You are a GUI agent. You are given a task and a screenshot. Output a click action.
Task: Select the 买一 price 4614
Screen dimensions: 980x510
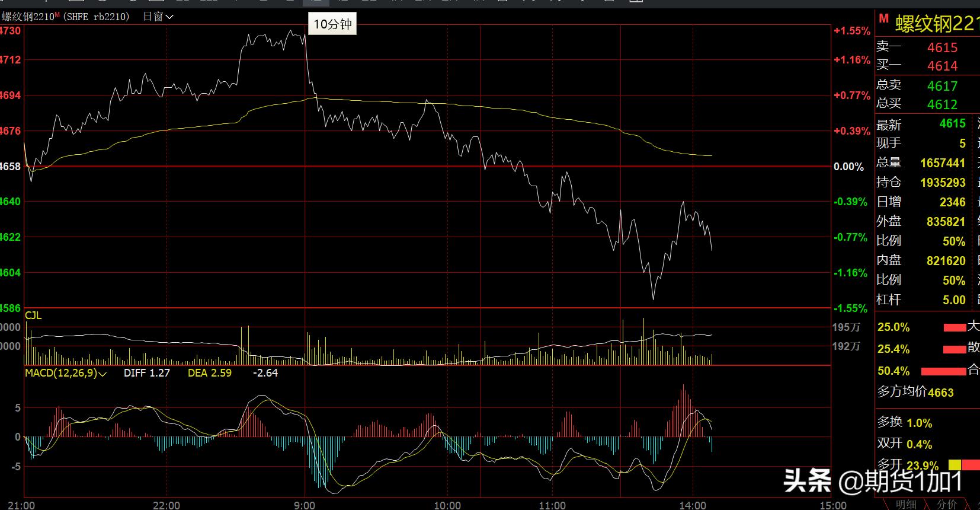pos(942,66)
